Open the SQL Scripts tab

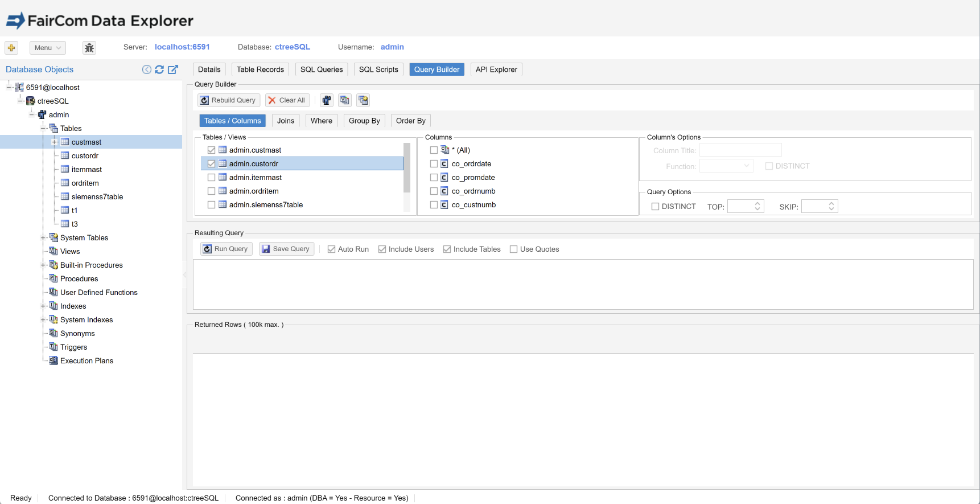coord(378,69)
